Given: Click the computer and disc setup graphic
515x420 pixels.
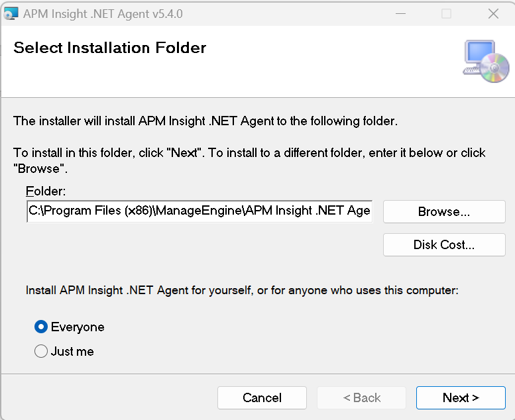Looking at the screenshot, I should click(486, 61).
